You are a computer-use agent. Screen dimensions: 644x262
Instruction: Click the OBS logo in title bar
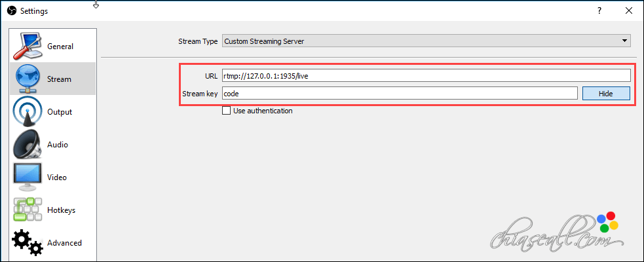click(12, 11)
